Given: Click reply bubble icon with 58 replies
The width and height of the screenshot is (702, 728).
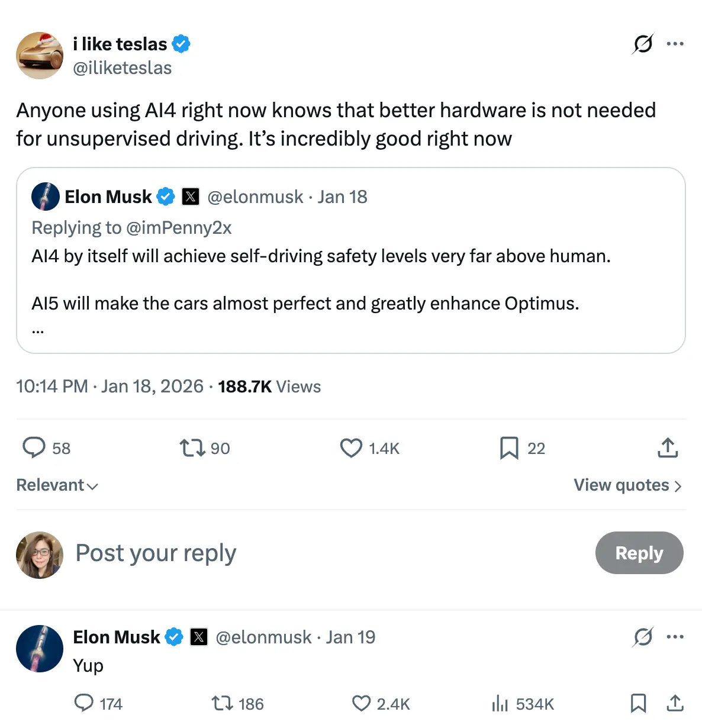Looking at the screenshot, I should [34, 448].
